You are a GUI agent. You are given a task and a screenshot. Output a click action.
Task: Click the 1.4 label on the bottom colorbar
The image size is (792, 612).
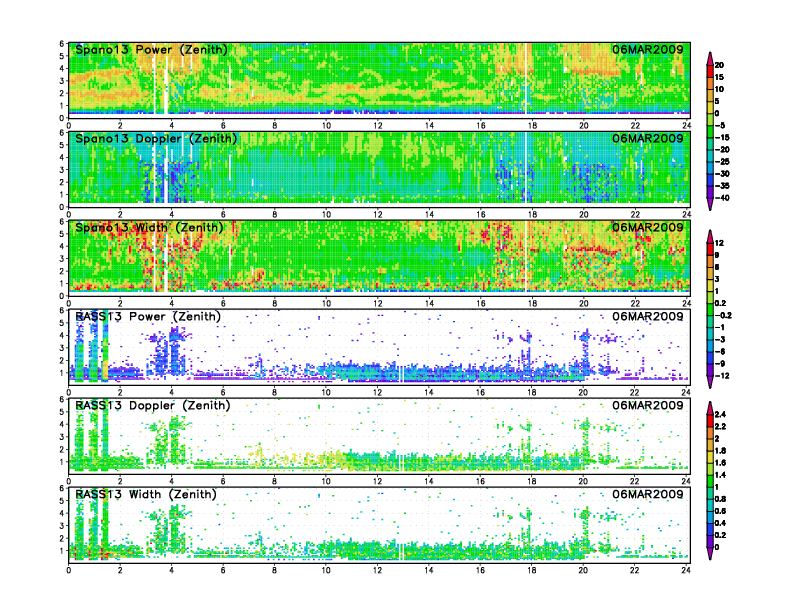tap(720, 475)
